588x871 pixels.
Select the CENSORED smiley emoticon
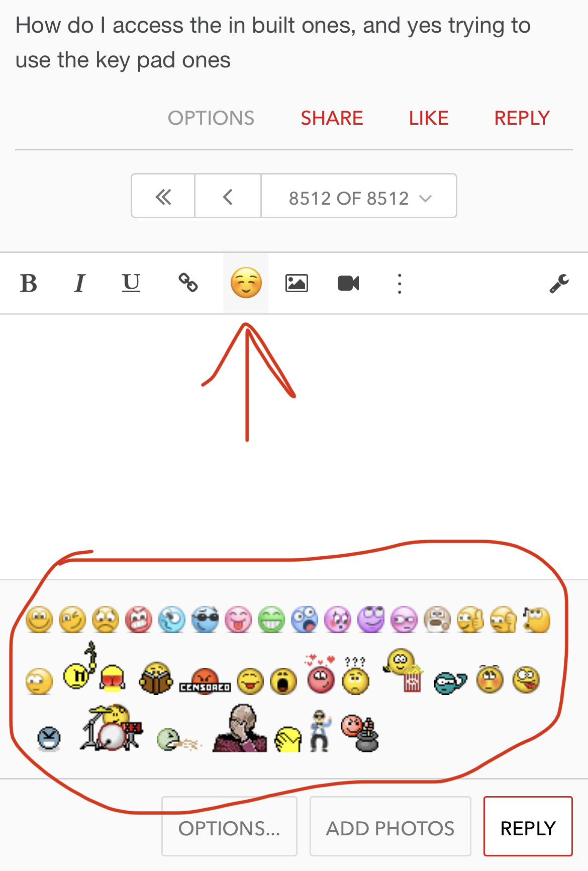[x=205, y=681]
